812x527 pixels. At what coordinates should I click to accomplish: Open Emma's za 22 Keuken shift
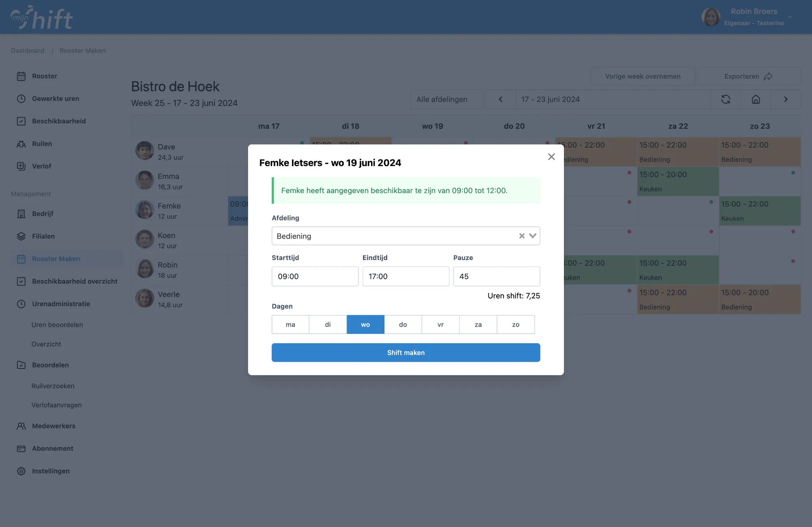(678, 181)
